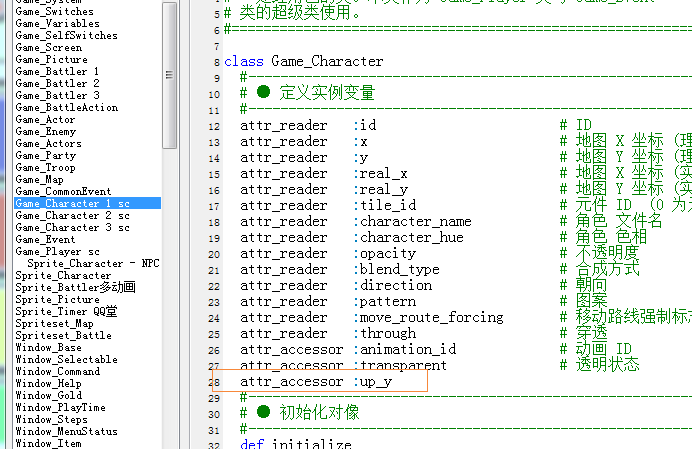
Task: Click the :through symbol on line 25
Action: coord(384,333)
